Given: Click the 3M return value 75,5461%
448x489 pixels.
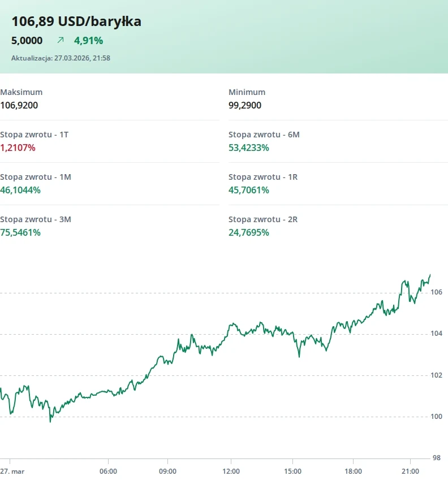Looking at the screenshot, I should coord(20,232).
